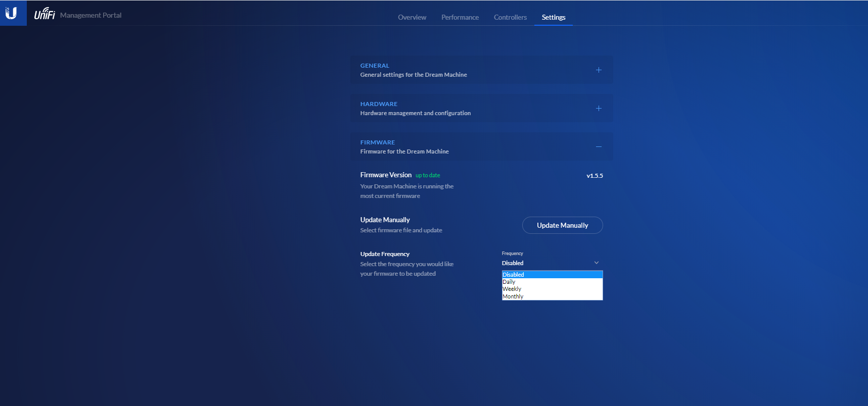Open the Overview tab
This screenshot has height=406, width=868.
pos(412,17)
